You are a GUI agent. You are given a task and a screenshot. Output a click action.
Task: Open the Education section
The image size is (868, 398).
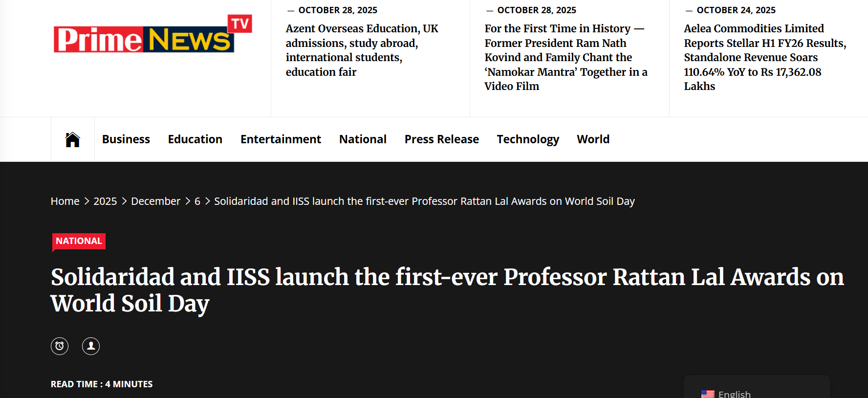click(195, 139)
